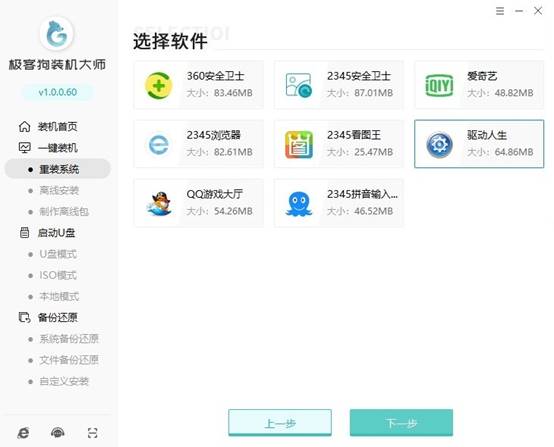Expand the 备份还原 sidebar section
Image resolution: width=554 pixels, height=447 pixels.
click(48, 318)
